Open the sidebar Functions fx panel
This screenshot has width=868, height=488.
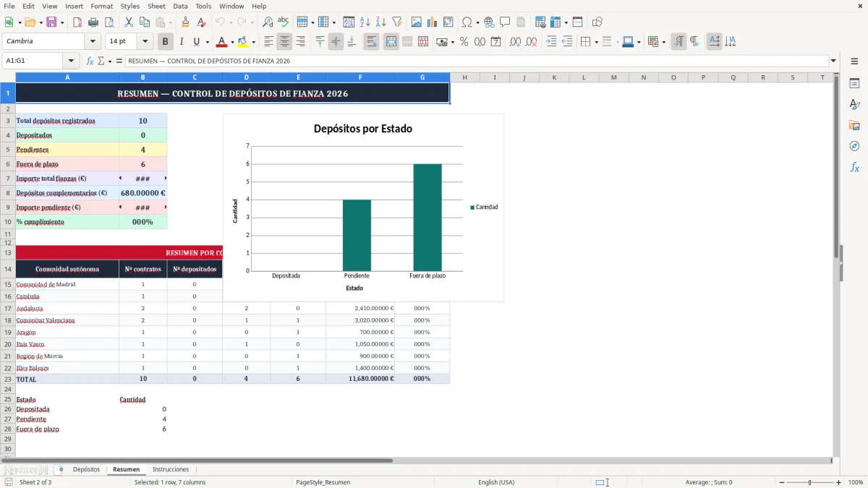854,167
